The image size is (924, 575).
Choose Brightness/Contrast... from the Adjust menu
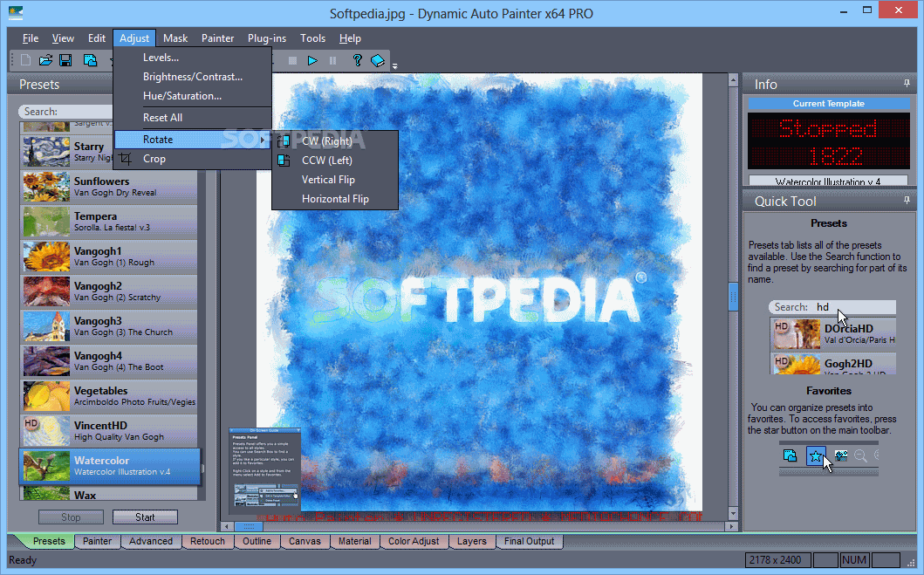(x=193, y=77)
